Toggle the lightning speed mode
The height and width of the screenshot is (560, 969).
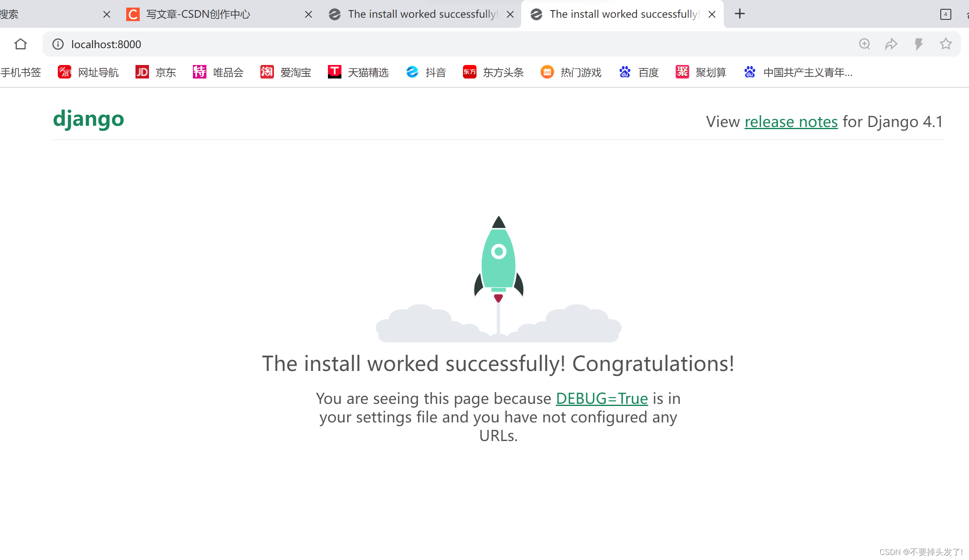[919, 44]
